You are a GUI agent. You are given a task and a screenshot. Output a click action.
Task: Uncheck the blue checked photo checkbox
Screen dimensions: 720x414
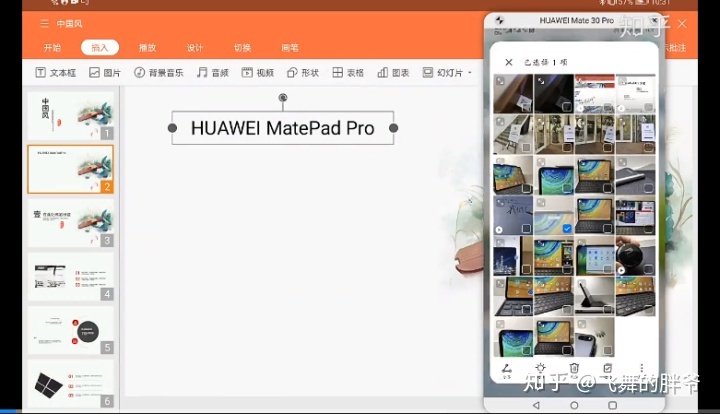point(567,228)
